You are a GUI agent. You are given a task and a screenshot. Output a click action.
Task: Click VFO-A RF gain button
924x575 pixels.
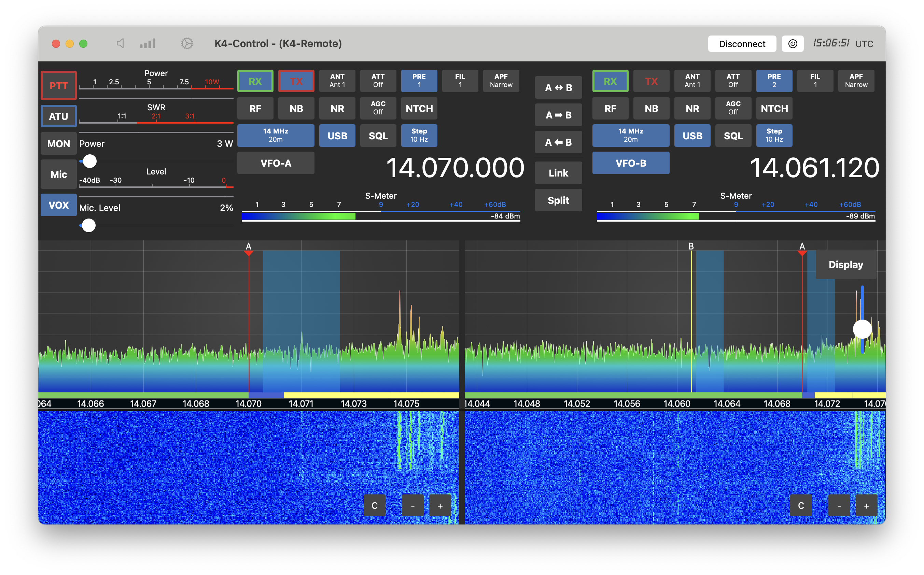click(255, 108)
